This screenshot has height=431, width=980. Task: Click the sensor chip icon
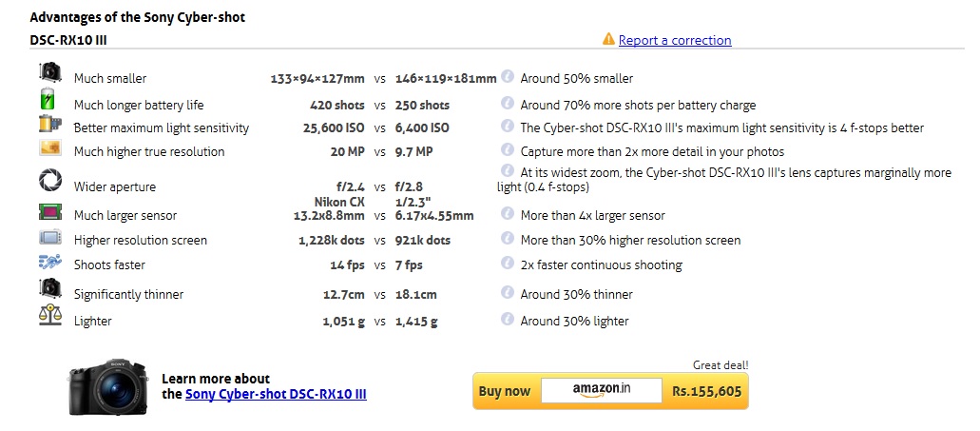[50, 212]
